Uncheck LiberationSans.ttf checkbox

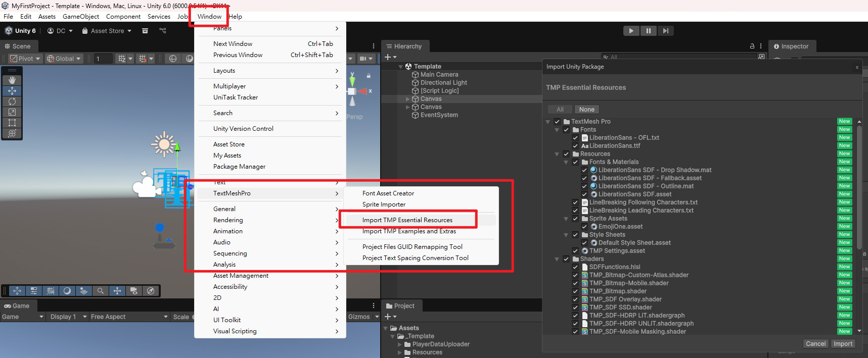click(575, 146)
